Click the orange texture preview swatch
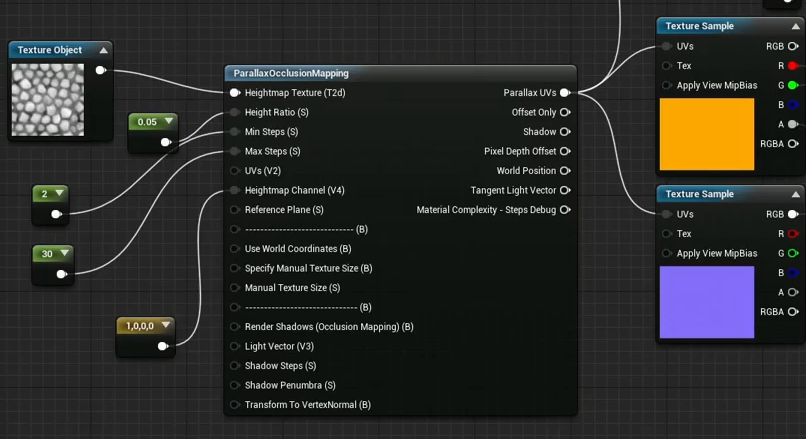The width and height of the screenshot is (806, 439). 707,134
